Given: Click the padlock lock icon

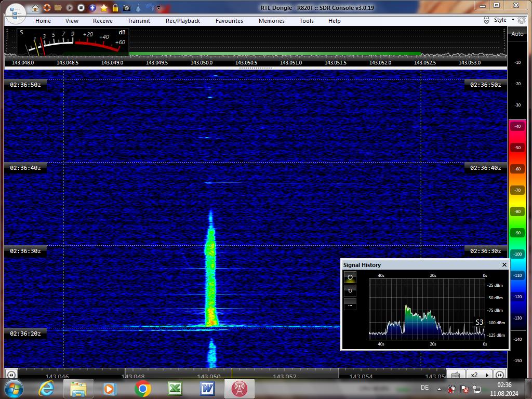Looking at the screenshot, I should [x=115, y=7].
